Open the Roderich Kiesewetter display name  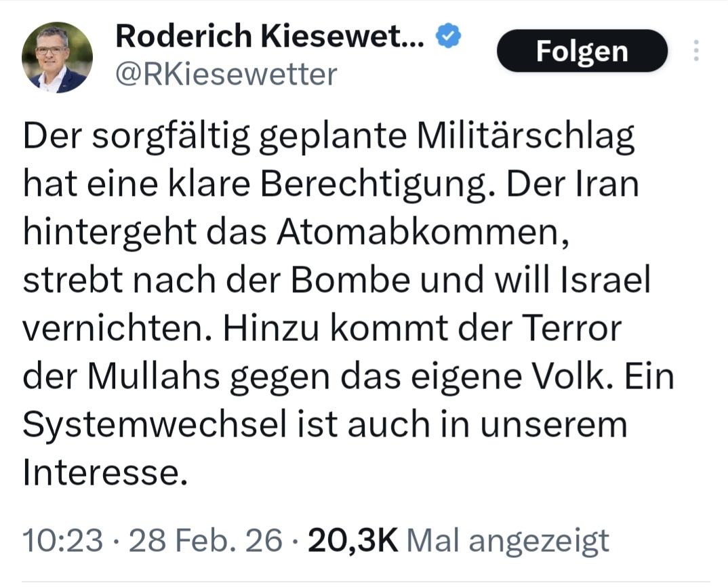pos(270,37)
